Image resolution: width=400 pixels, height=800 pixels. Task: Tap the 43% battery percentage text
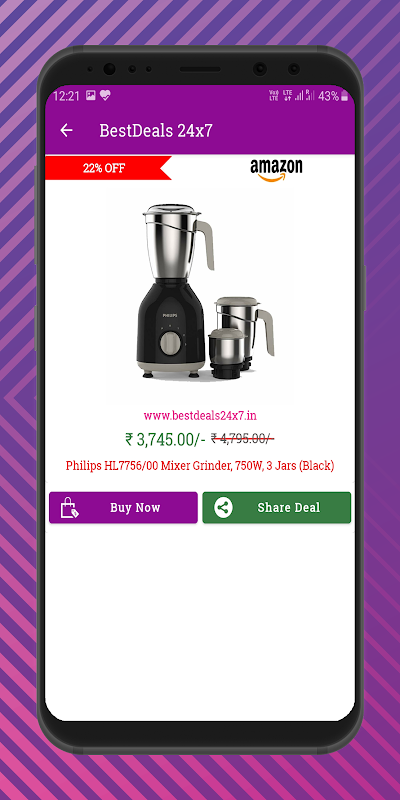coord(329,96)
